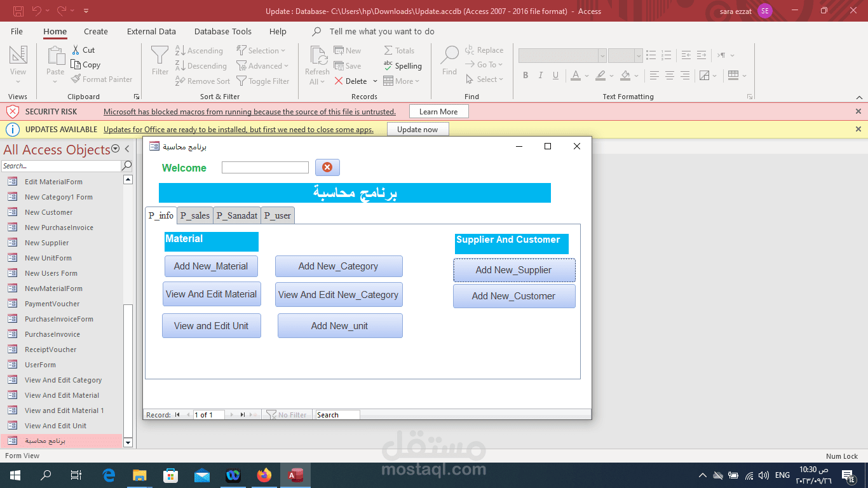Click the navigation pane Search box
Viewport: 868px width, 488px height.
pyautogui.click(x=61, y=166)
